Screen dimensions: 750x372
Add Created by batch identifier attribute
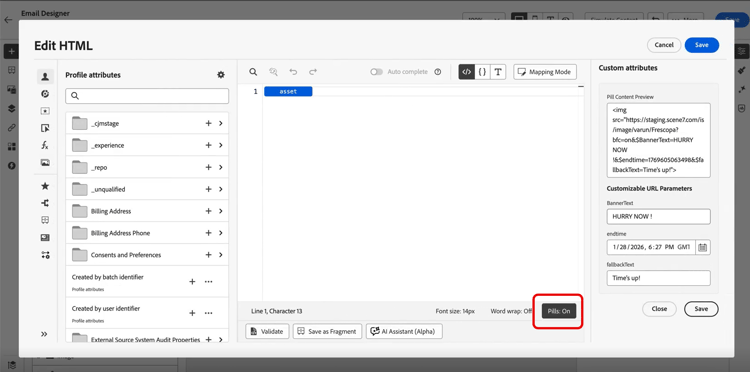pos(192,282)
